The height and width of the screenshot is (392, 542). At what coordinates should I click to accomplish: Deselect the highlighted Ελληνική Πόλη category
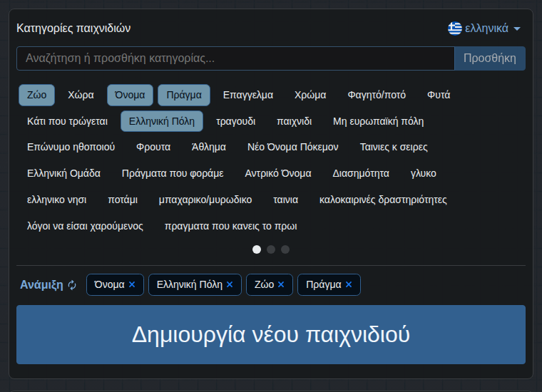tap(162, 121)
